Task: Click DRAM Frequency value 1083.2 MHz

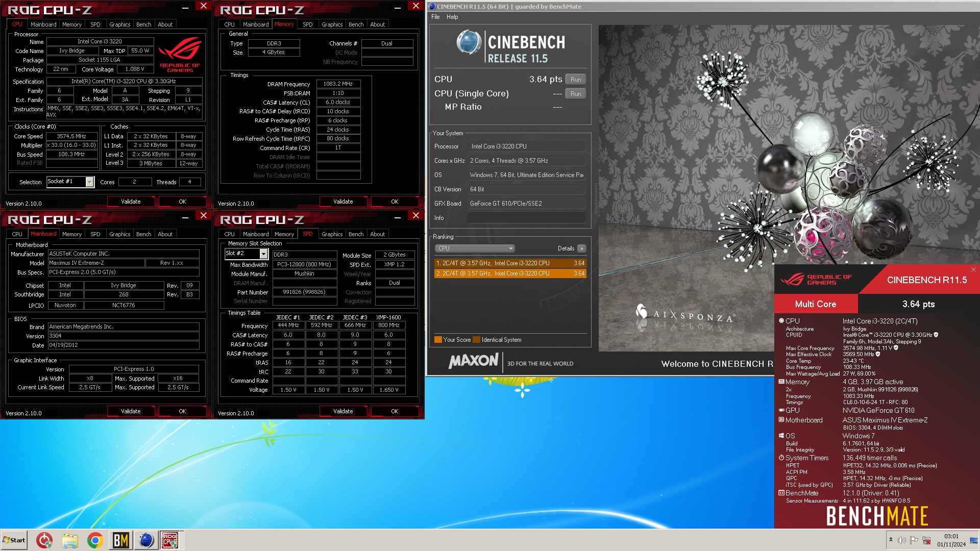Action: pos(338,84)
